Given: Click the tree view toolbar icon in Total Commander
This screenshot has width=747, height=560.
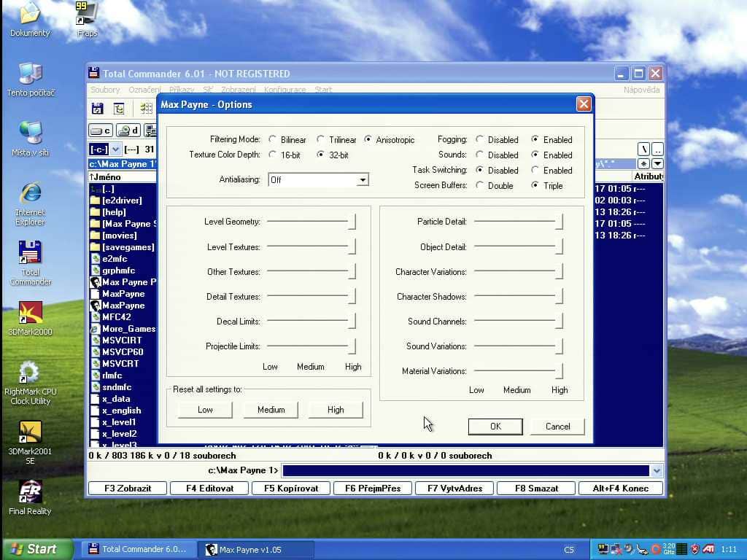Looking at the screenshot, I should 119,109.
